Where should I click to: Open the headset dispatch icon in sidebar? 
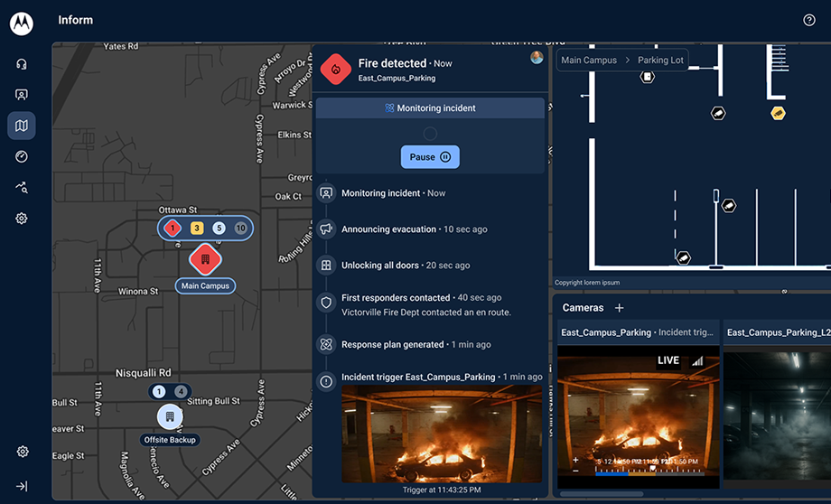pos(22,64)
